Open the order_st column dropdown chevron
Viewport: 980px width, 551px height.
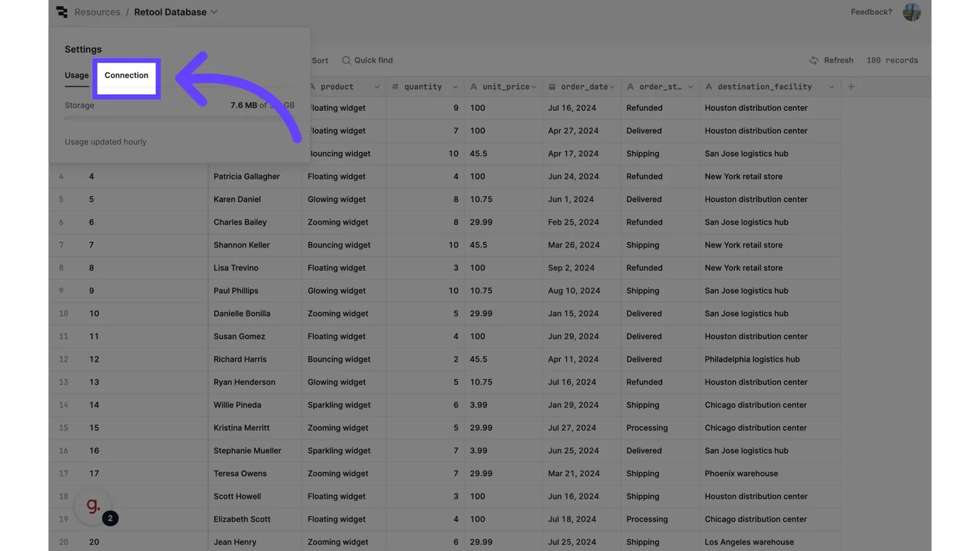[690, 87]
